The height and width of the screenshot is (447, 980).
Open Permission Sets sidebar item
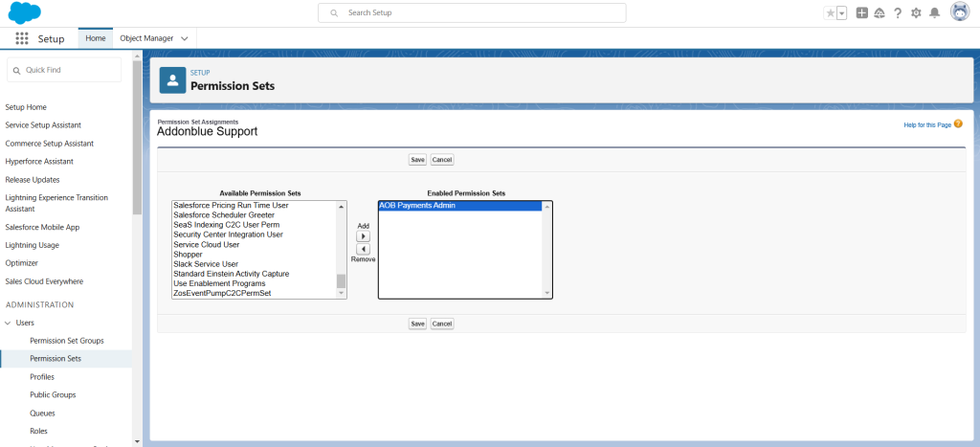pyautogui.click(x=56, y=359)
